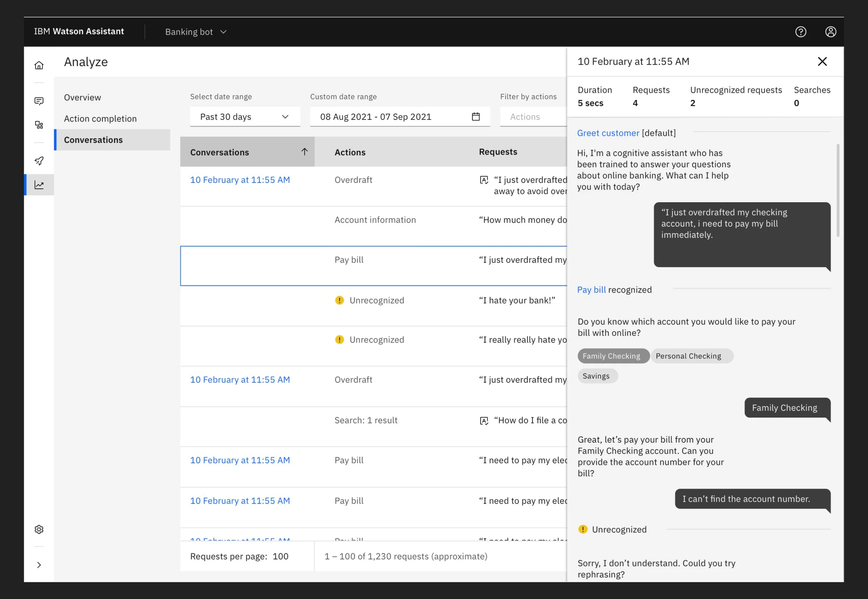
Task: Switch to the Overview tab
Action: 83,97
